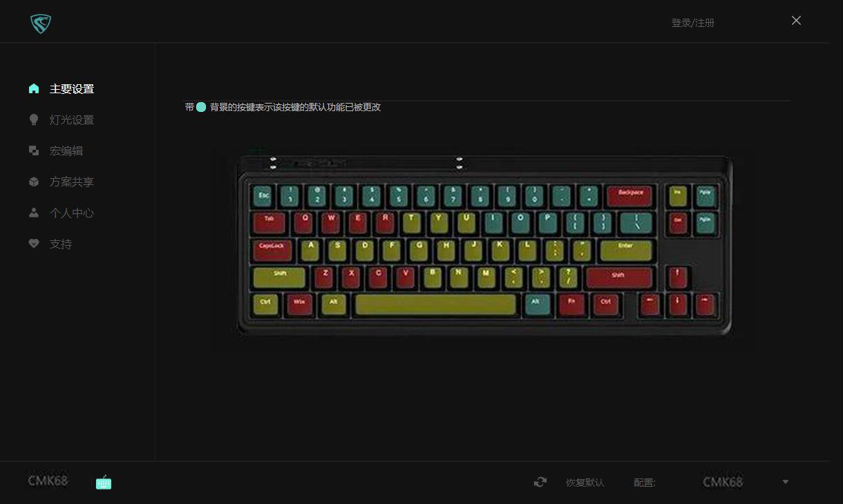Open lighting settings via the bulb icon
The height and width of the screenshot is (504, 843).
[34, 119]
